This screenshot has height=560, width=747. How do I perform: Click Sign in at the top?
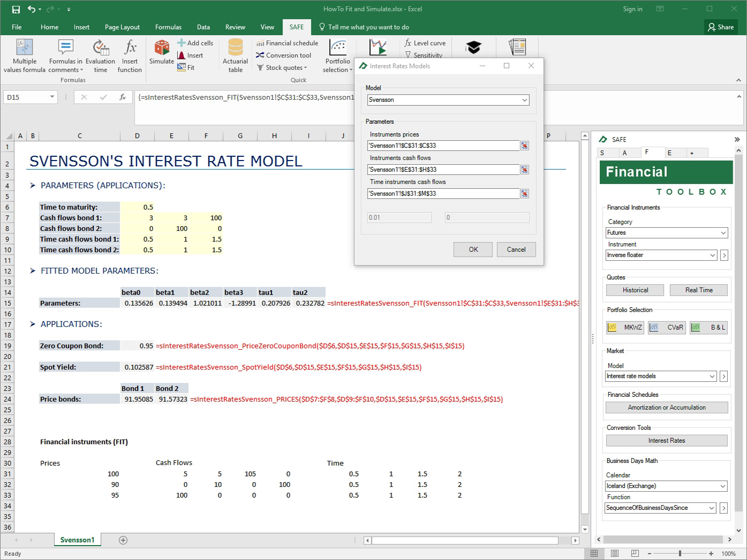[x=632, y=9]
